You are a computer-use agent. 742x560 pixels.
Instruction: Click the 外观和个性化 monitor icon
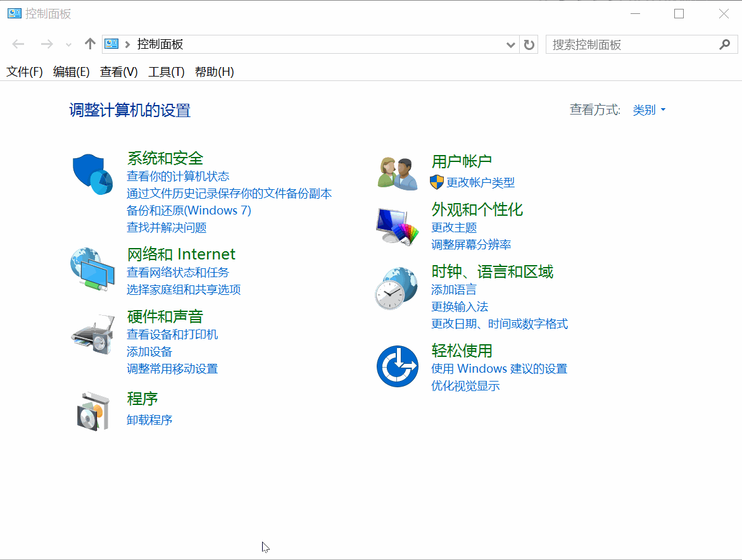(x=397, y=226)
